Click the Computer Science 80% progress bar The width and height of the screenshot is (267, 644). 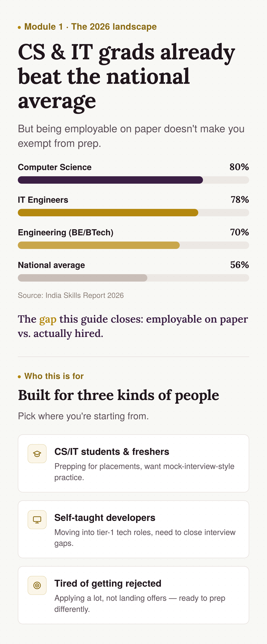[x=133, y=180]
